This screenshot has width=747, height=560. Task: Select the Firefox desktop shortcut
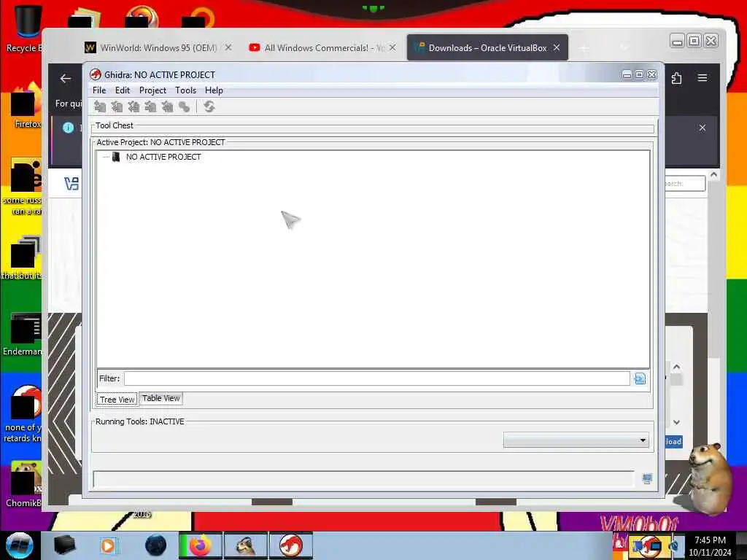point(25,105)
